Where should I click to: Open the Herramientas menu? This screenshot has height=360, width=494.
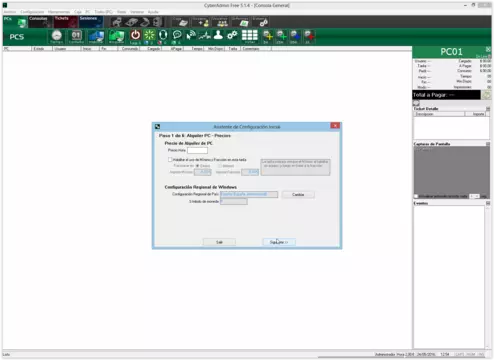tap(59, 12)
